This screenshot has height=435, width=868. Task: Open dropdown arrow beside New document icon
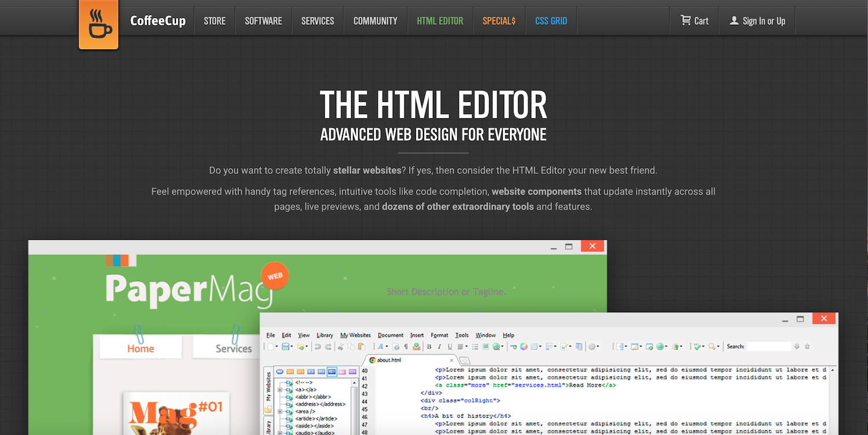coord(277,346)
